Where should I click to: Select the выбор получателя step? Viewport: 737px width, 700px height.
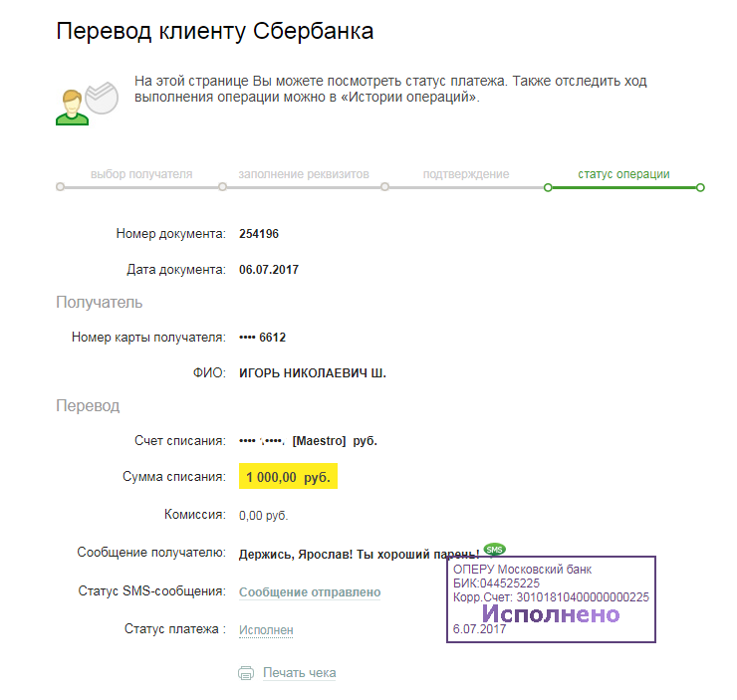click(x=141, y=174)
